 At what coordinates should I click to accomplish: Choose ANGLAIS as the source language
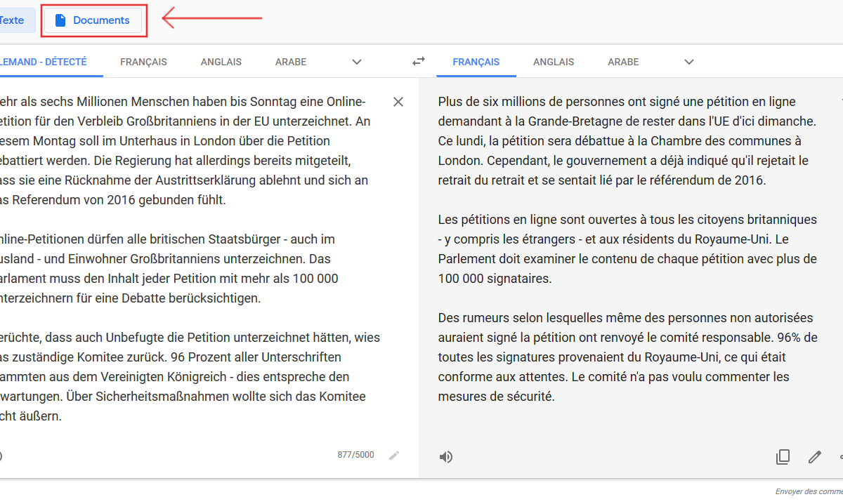coord(221,62)
